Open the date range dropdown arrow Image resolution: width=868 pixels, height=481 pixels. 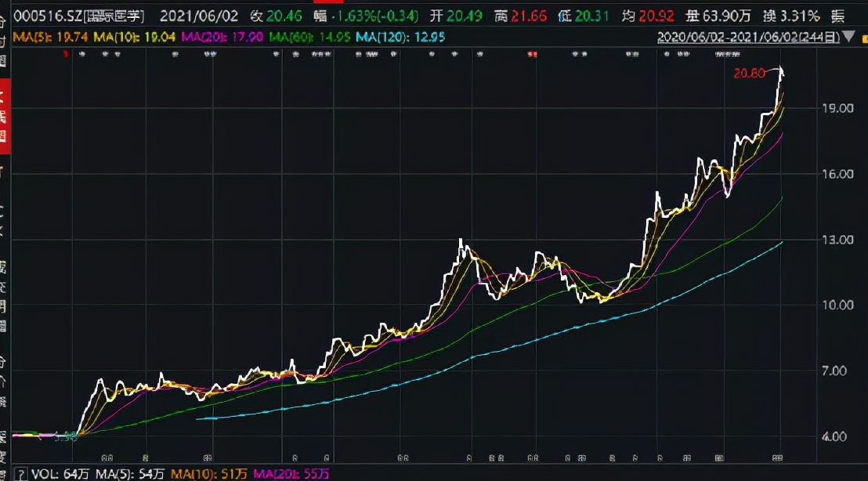point(849,37)
